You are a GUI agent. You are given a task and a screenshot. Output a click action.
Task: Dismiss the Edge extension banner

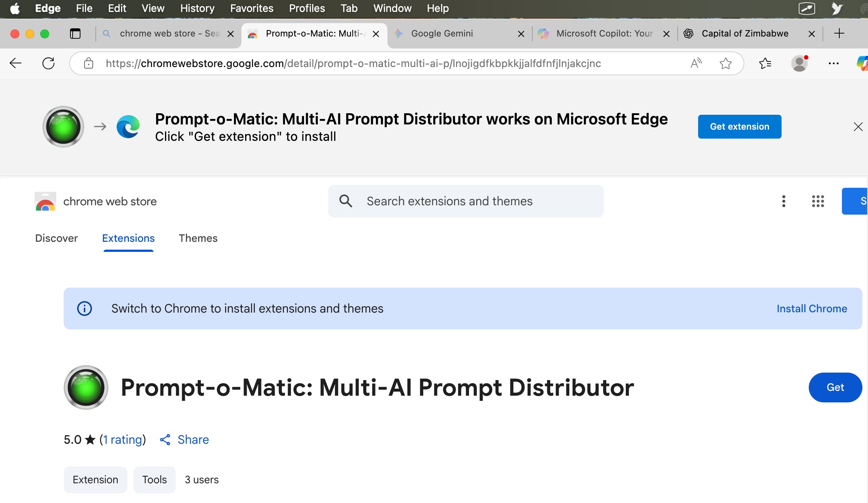click(858, 127)
